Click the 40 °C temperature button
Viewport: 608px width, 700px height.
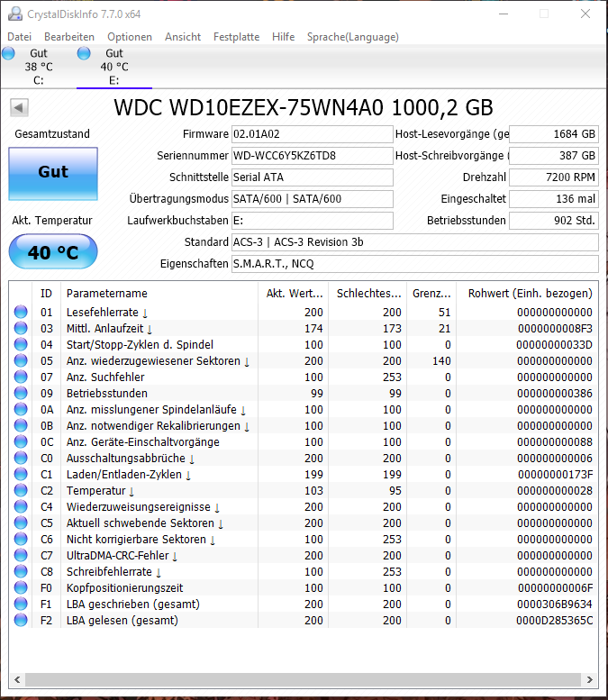coord(53,252)
